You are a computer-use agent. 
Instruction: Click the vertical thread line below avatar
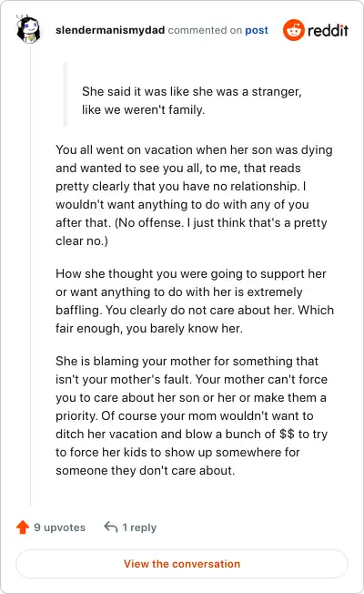(x=30, y=274)
